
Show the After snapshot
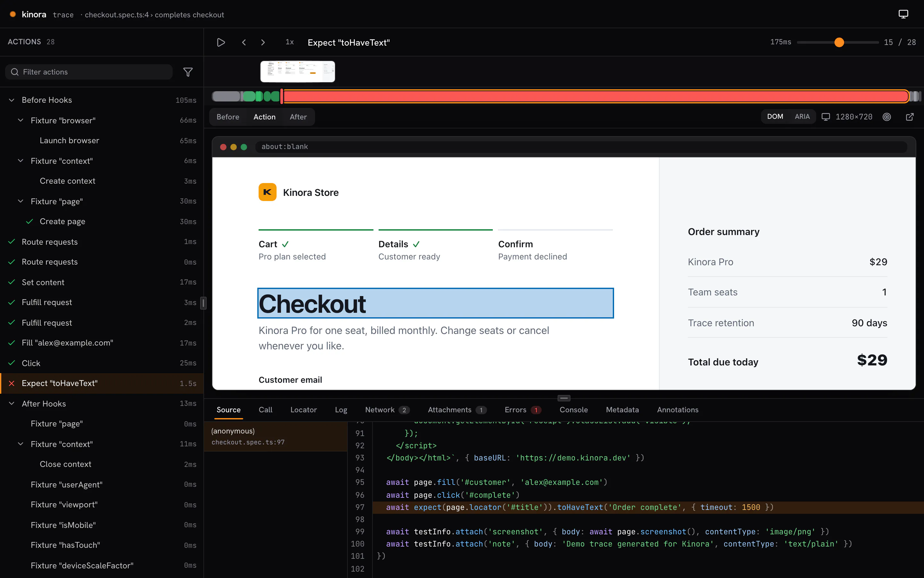coord(298,117)
